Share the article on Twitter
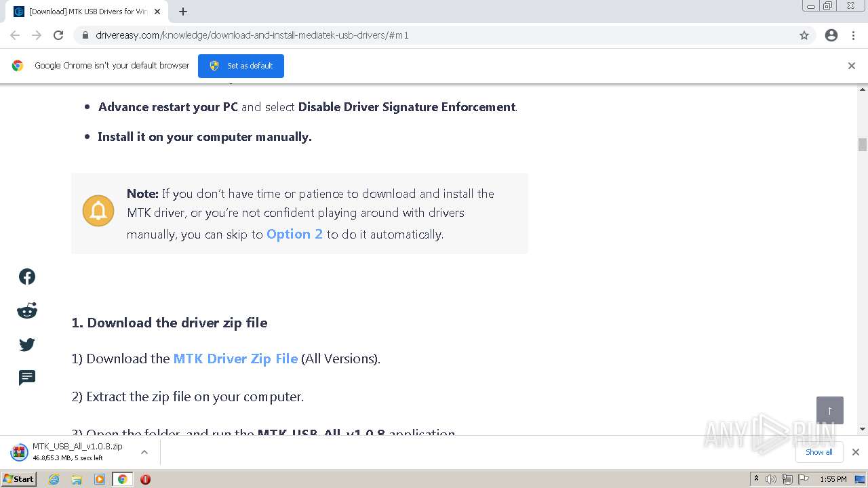 (27, 345)
